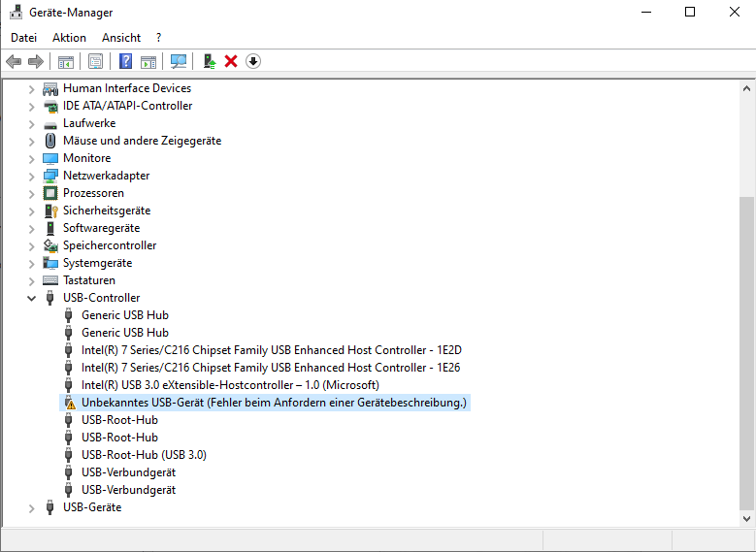
Task: Expand the IDE ATA/ATAPI-Controller node
Action: pos(31,107)
